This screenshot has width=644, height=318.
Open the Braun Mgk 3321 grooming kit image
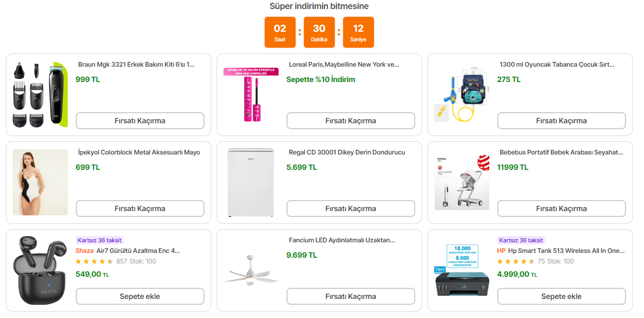[x=40, y=94]
